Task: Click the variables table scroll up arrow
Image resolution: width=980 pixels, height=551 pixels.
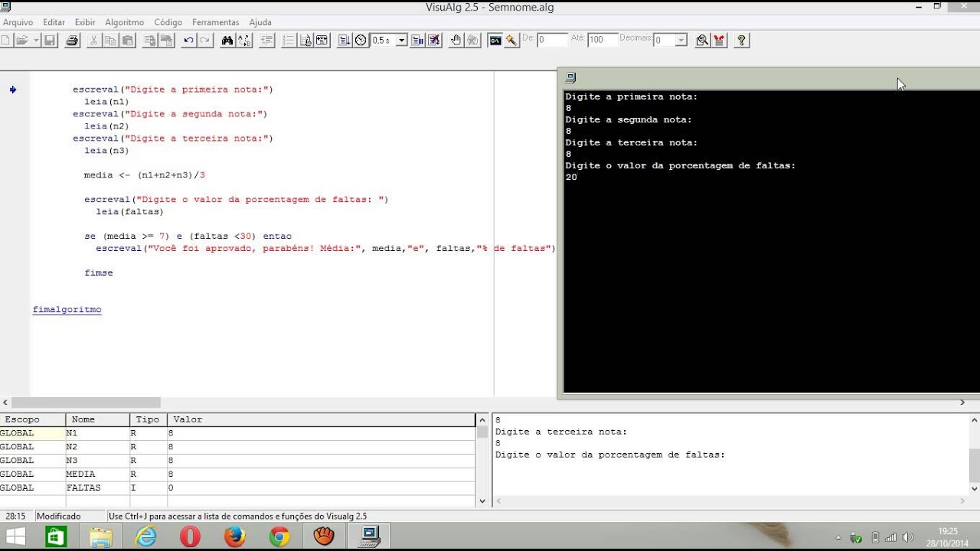Action: (x=482, y=419)
